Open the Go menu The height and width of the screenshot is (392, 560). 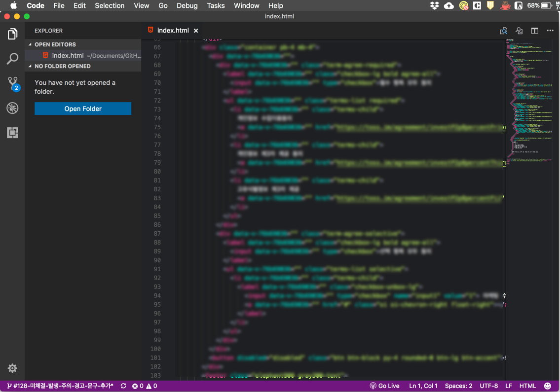[163, 5]
